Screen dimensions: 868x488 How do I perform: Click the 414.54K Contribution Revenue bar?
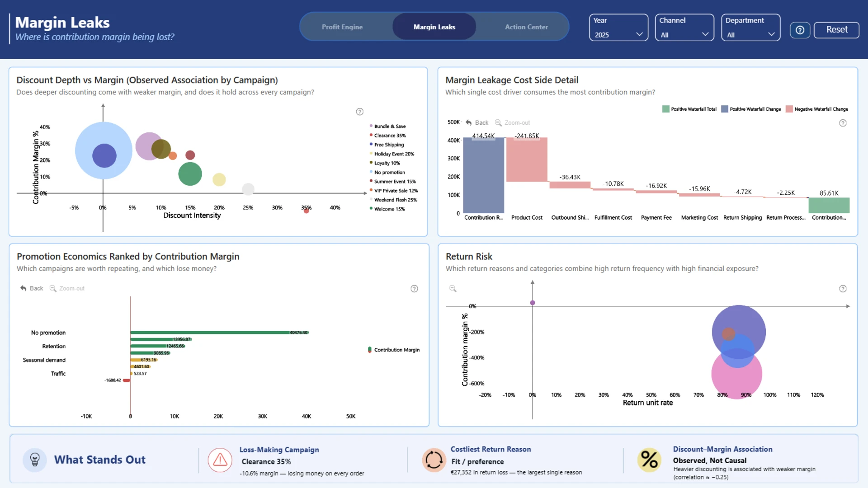(483, 175)
